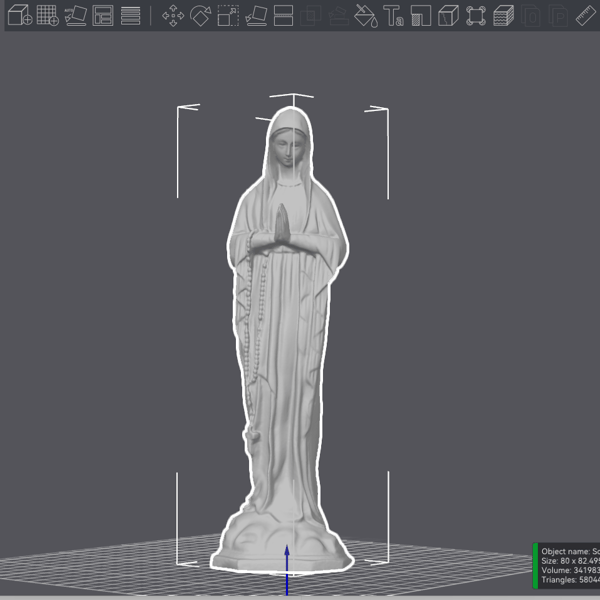The image size is (600, 600).
Task: Click the greyed-out icon marked O
Action: [531, 16]
